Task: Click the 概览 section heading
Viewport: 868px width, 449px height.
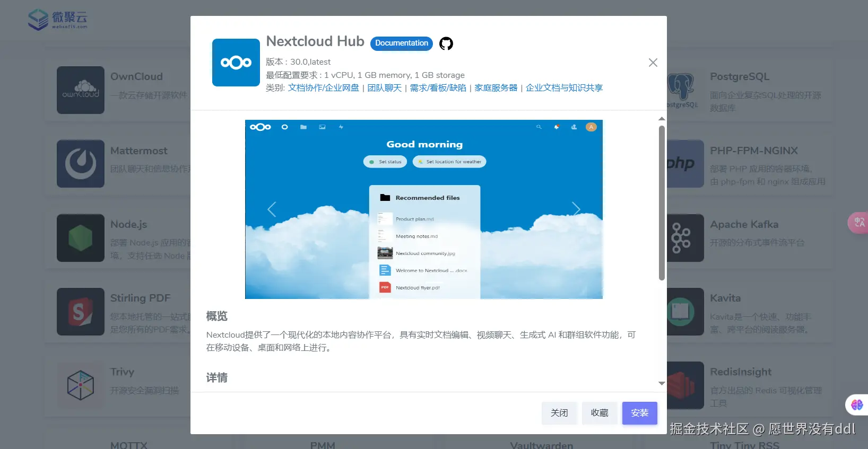Action: tap(216, 316)
